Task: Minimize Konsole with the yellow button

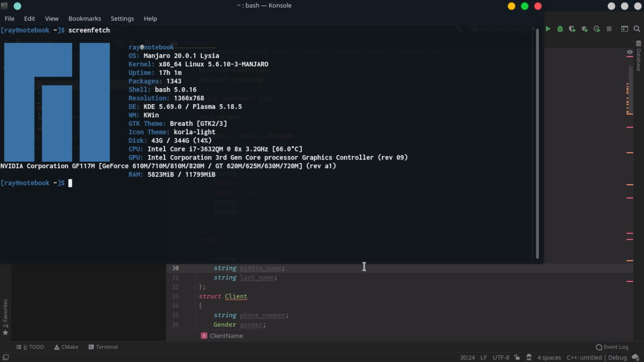Action: pyautogui.click(x=512, y=6)
